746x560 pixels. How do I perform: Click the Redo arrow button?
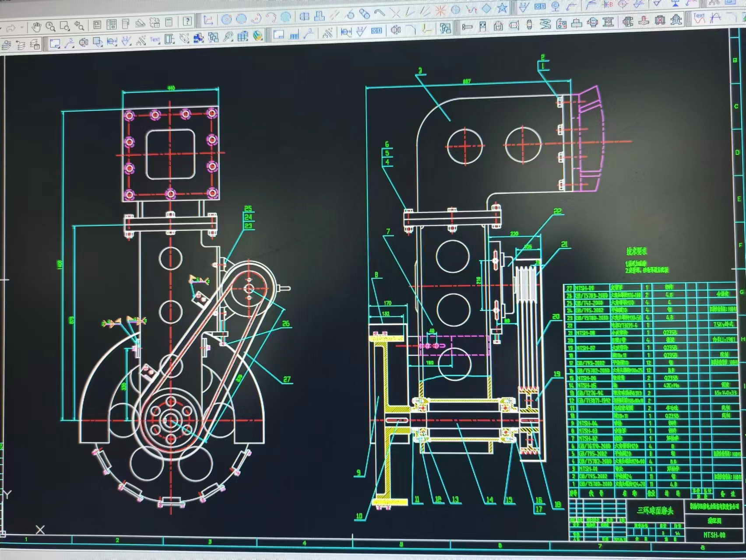11,28
